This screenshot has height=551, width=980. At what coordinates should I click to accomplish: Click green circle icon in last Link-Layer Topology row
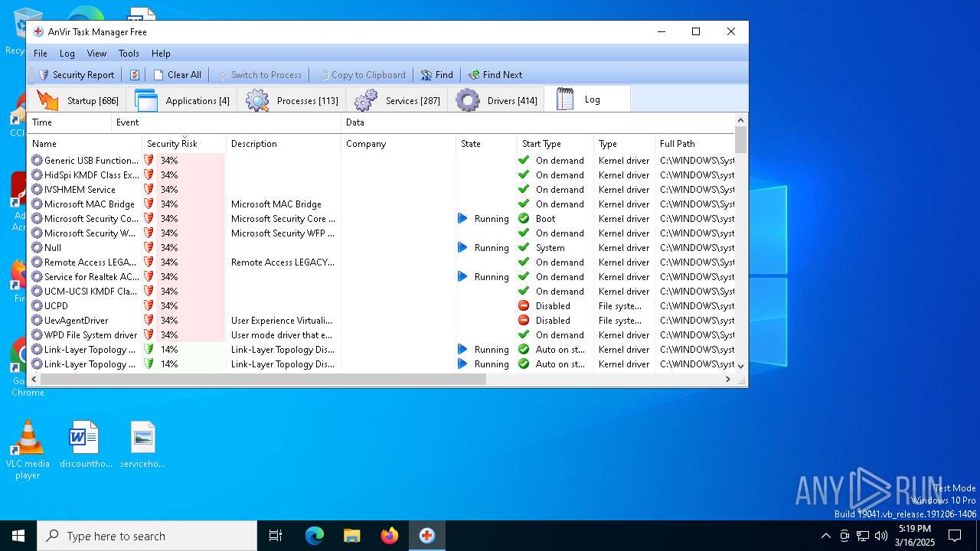[x=524, y=364]
